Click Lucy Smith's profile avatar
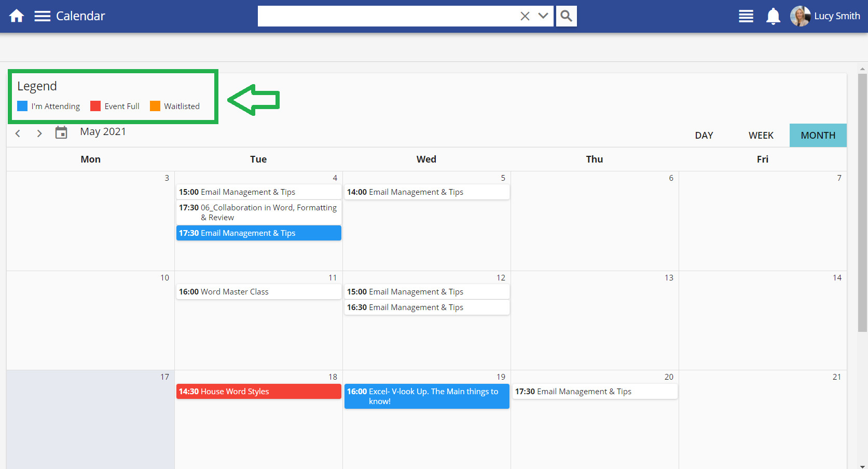The image size is (868, 469). click(x=800, y=16)
